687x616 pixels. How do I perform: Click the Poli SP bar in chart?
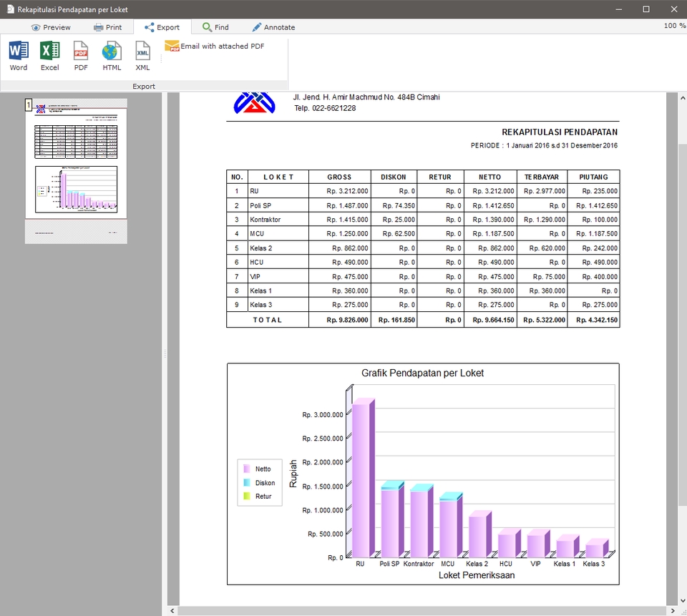pyautogui.click(x=392, y=519)
